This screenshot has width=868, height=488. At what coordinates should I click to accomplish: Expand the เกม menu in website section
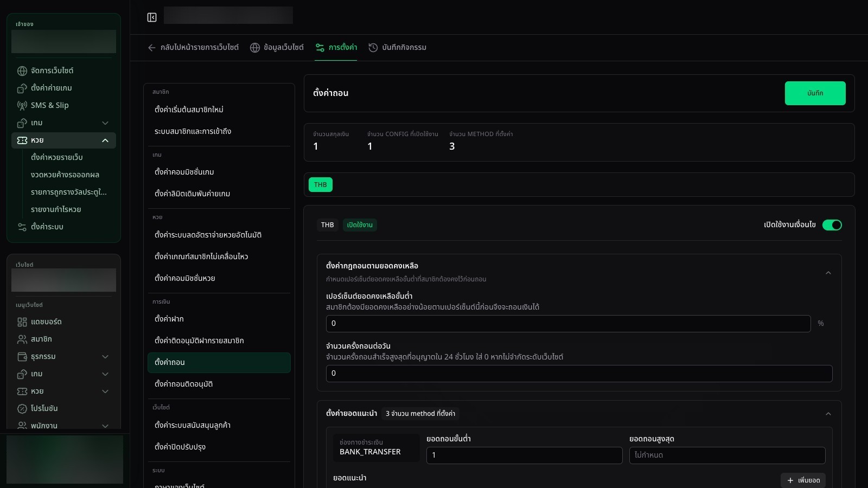click(105, 374)
